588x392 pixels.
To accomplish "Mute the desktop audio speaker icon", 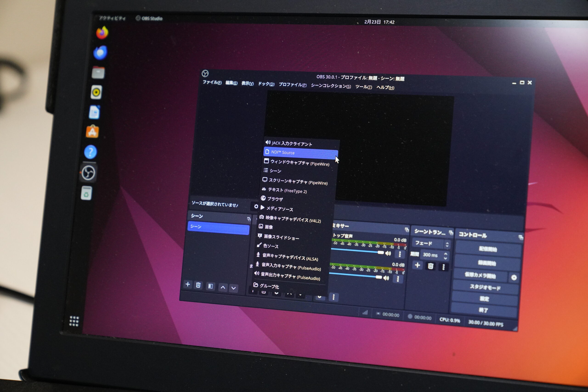I will (388, 254).
